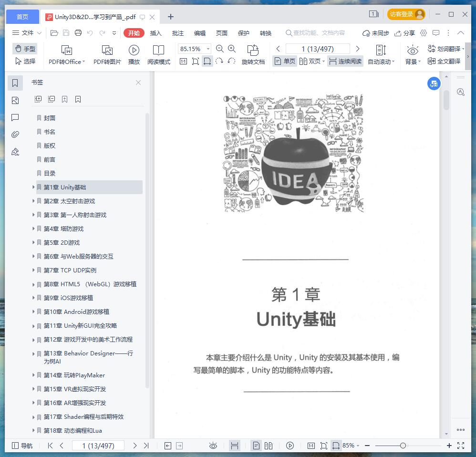The height and width of the screenshot is (457, 476).
Task: Toggle the 导航 navigation pane
Action: pyautogui.click(x=22, y=446)
